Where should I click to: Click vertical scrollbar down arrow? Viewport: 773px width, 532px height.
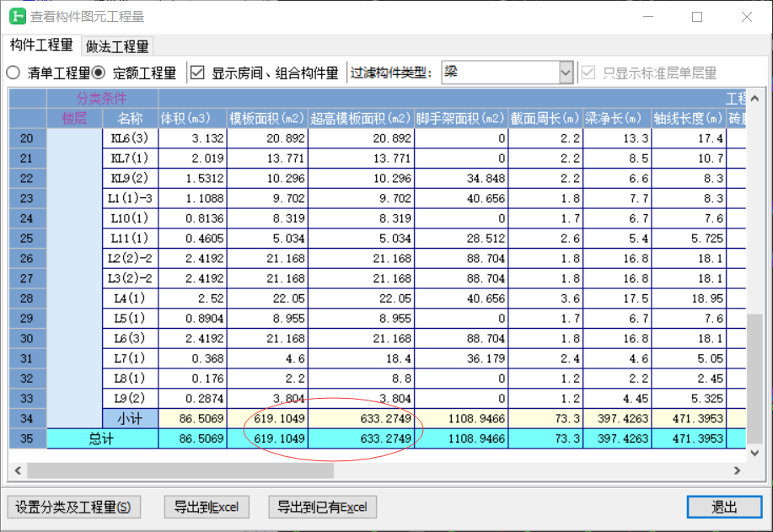[x=754, y=453]
